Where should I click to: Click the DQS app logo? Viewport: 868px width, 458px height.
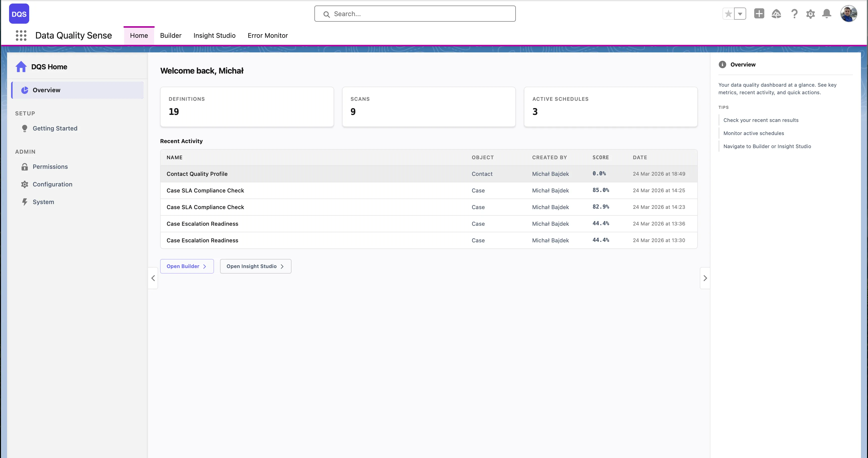(x=19, y=14)
